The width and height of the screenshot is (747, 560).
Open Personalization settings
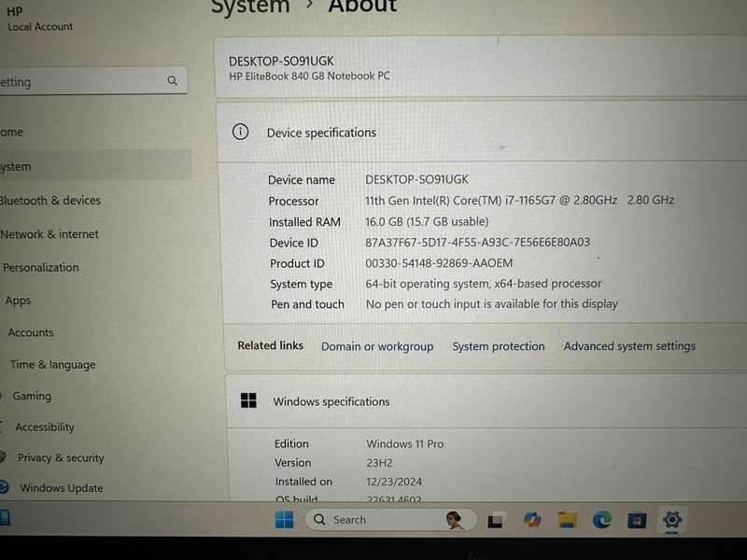click(41, 267)
